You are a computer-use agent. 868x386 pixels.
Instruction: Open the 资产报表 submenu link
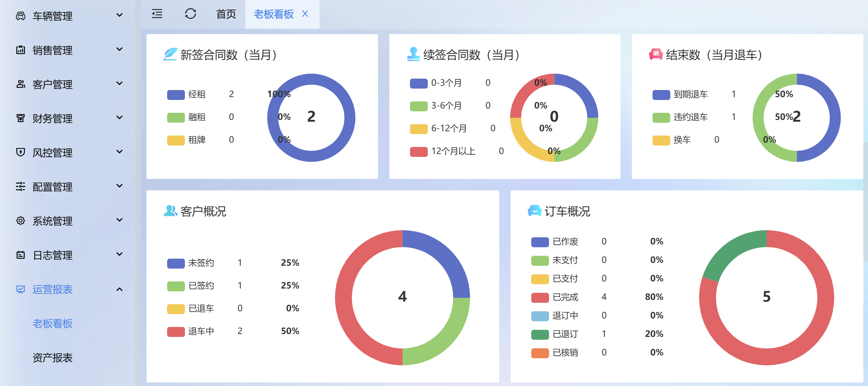(53, 358)
